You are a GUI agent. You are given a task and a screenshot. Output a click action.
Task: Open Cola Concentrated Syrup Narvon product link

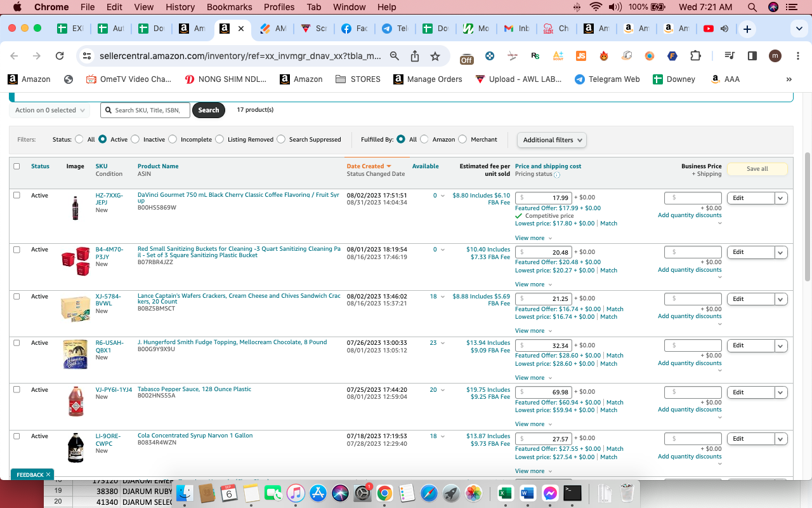tap(195, 436)
